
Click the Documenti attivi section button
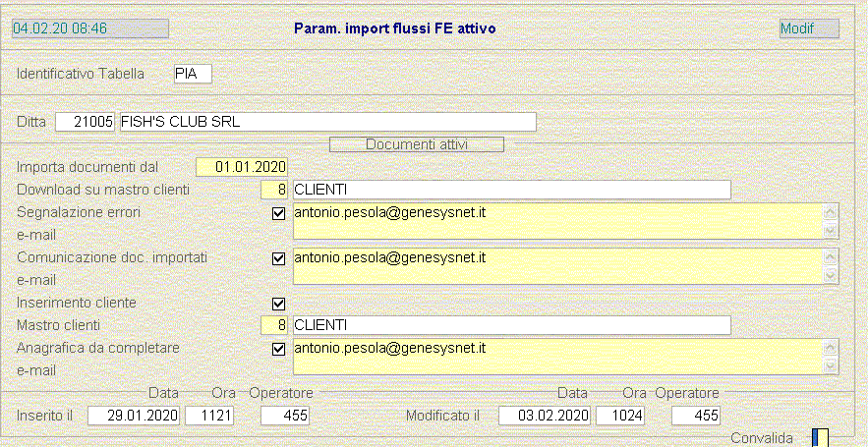tap(416, 144)
